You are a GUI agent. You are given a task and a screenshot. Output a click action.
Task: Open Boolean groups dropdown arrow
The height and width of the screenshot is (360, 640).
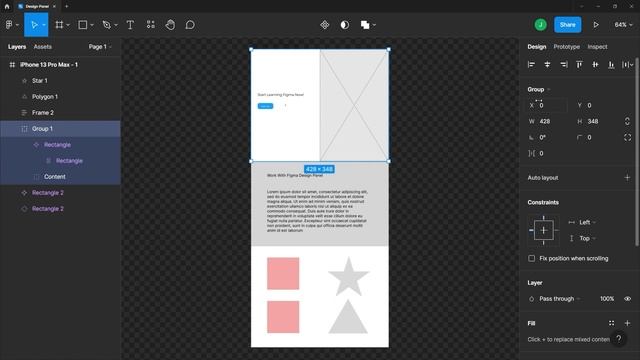tap(374, 25)
